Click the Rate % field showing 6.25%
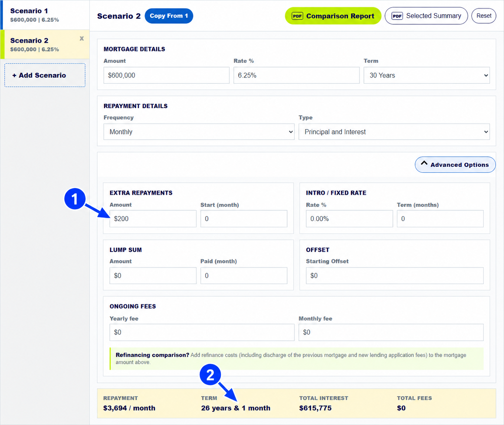 pyautogui.click(x=297, y=75)
